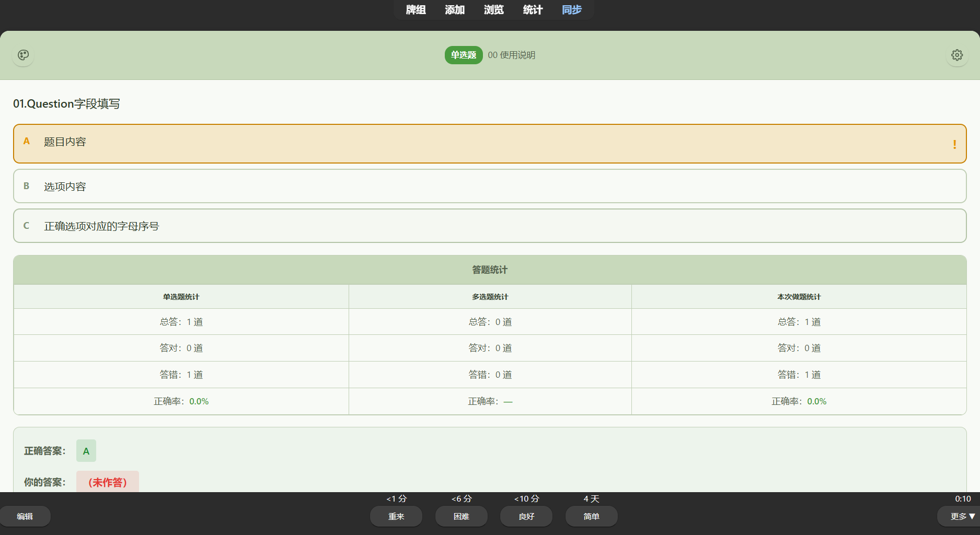Click the correct answer A badge
The image size is (980, 535).
(86, 451)
